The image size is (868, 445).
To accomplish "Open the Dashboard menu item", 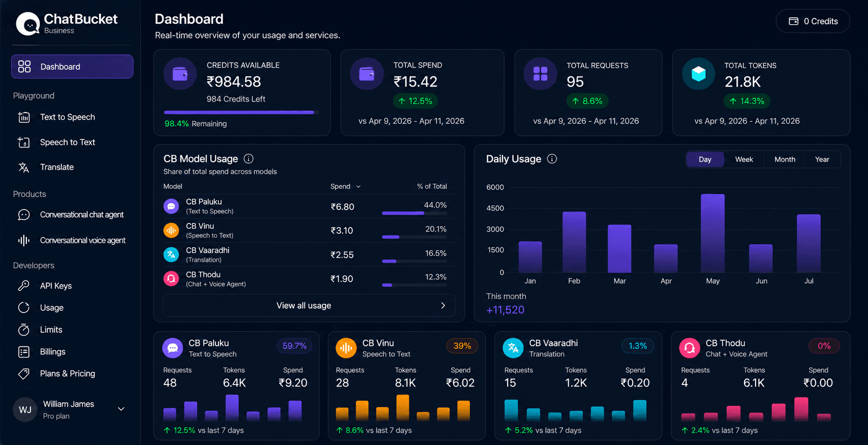I will tap(72, 66).
